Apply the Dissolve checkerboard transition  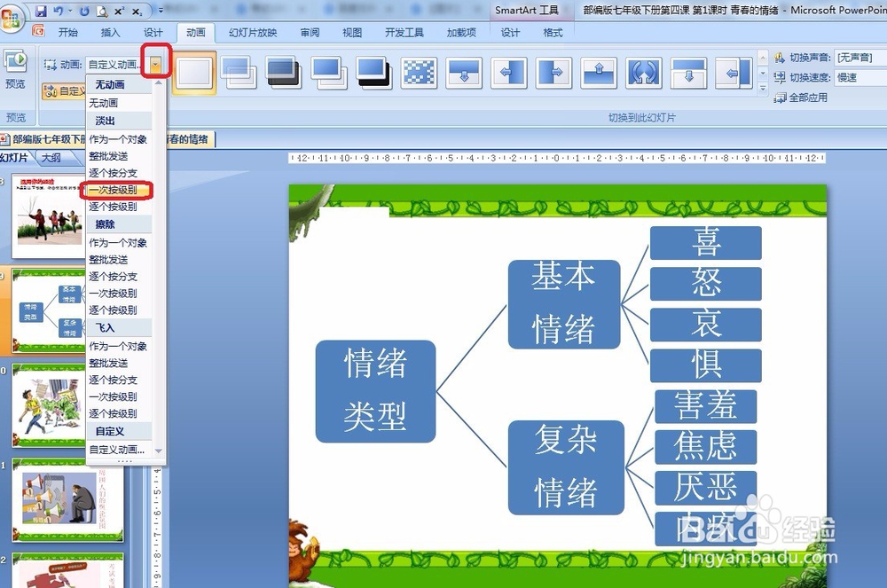[419, 73]
